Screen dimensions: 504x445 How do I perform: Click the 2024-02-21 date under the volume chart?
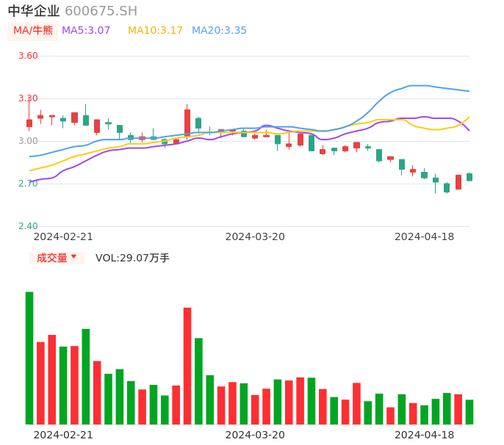[63, 435]
